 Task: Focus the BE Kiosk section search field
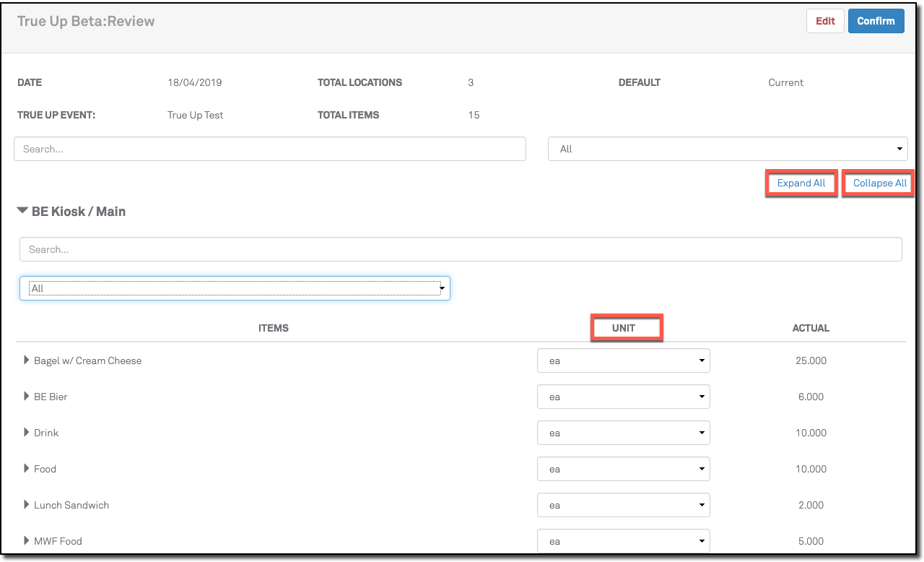click(461, 249)
